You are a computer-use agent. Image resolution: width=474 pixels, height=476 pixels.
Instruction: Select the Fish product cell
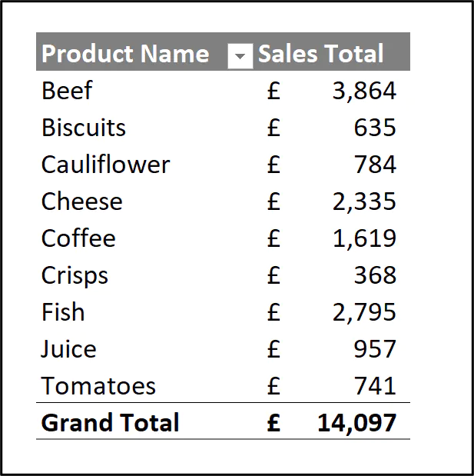coord(63,312)
